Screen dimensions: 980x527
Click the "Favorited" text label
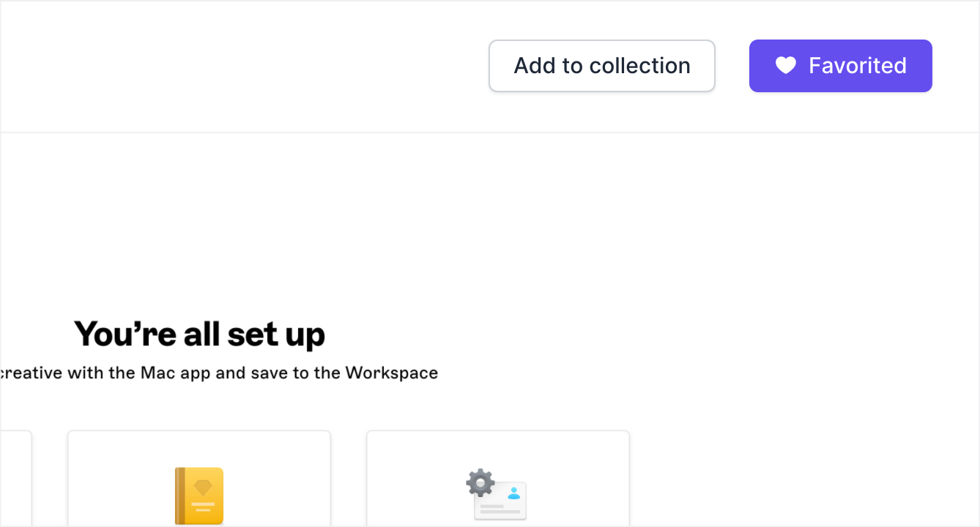[858, 66]
